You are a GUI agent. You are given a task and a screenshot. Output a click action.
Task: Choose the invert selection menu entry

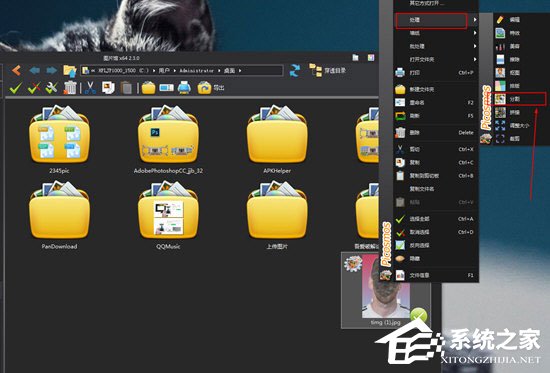tap(434, 245)
